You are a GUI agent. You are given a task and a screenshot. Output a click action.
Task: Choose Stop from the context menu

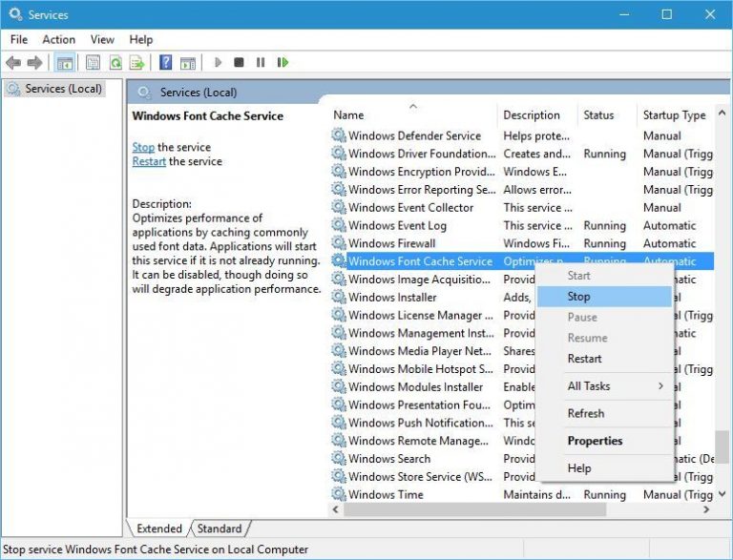click(604, 297)
